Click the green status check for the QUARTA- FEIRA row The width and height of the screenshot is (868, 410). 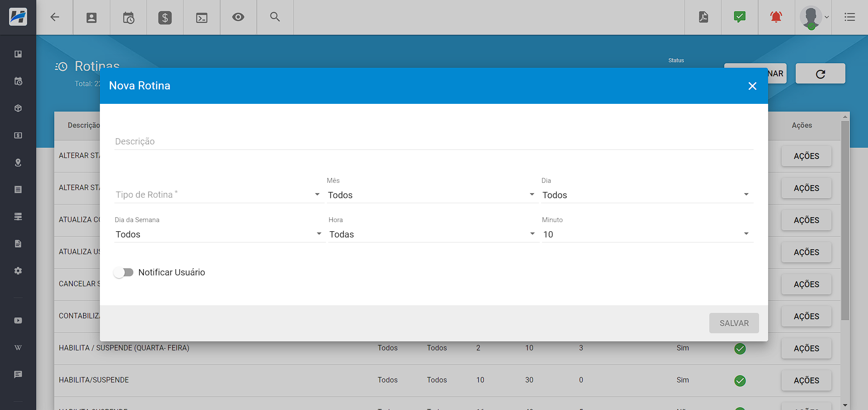click(x=740, y=349)
